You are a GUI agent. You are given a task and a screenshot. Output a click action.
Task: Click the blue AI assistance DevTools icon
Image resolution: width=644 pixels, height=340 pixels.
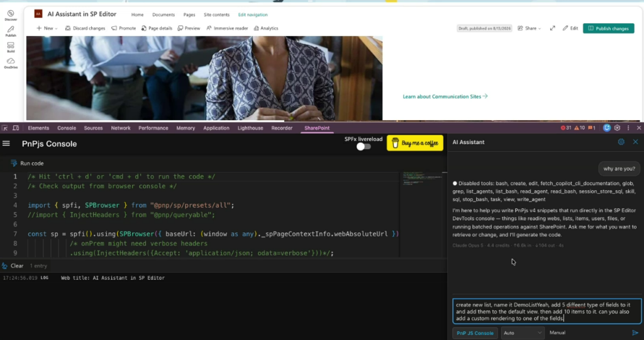click(607, 128)
